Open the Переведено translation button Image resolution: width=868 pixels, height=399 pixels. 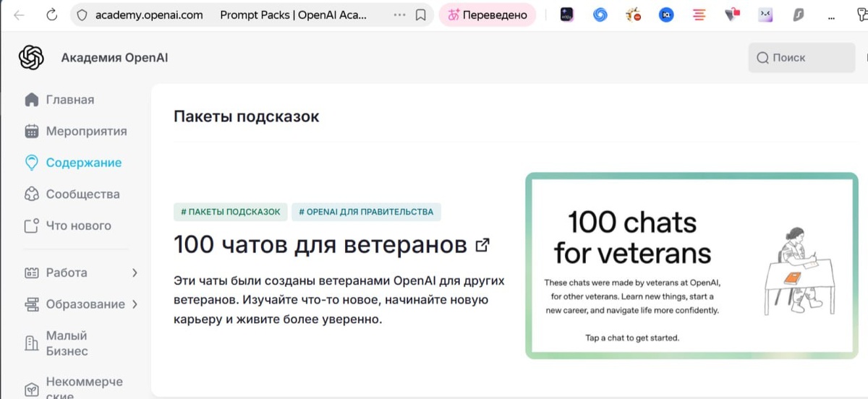pyautogui.click(x=488, y=14)
